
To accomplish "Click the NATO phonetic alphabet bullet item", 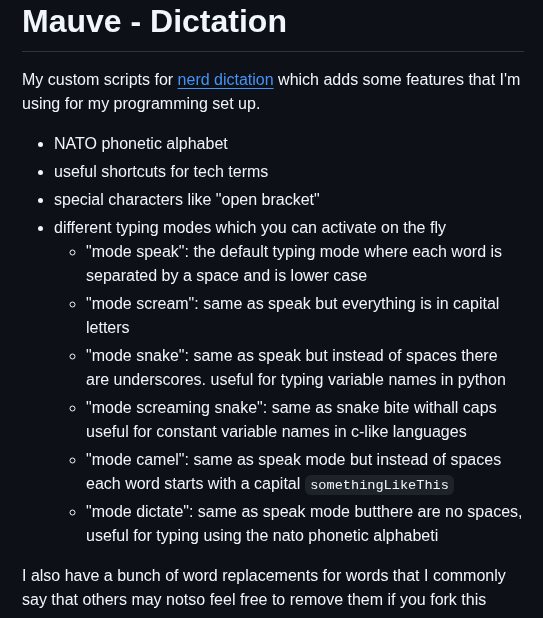I will (x=141, y=143).
